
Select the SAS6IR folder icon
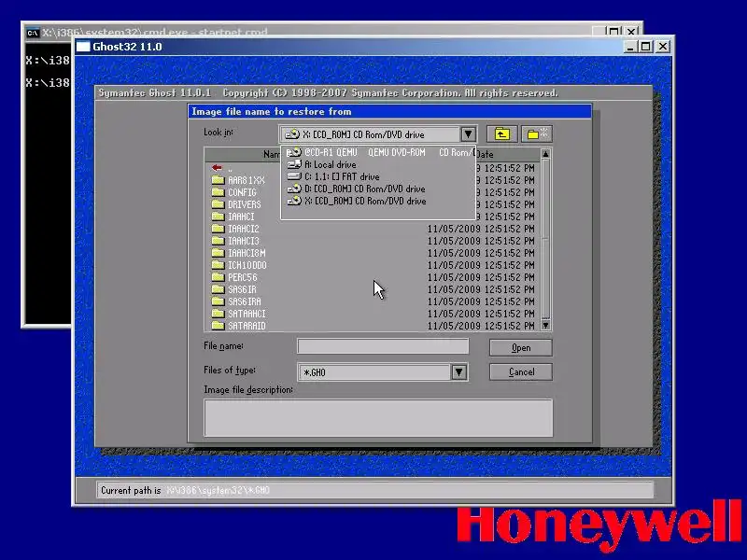coord(218,289)
